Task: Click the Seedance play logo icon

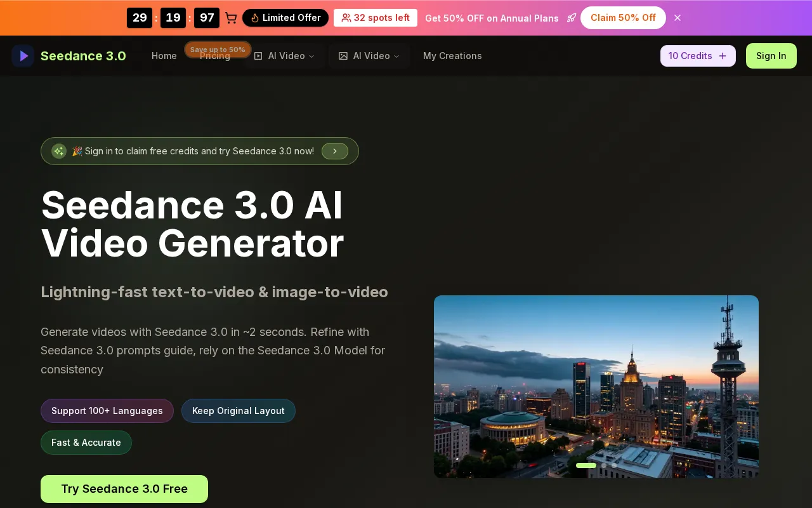Action: (x=23, y=56)
